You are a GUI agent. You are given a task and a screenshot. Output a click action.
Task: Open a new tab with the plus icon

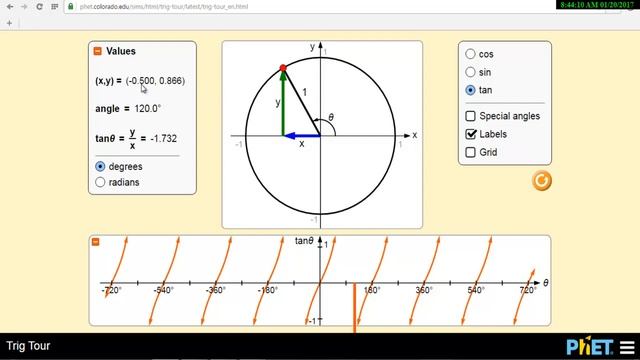coord(9,23)
